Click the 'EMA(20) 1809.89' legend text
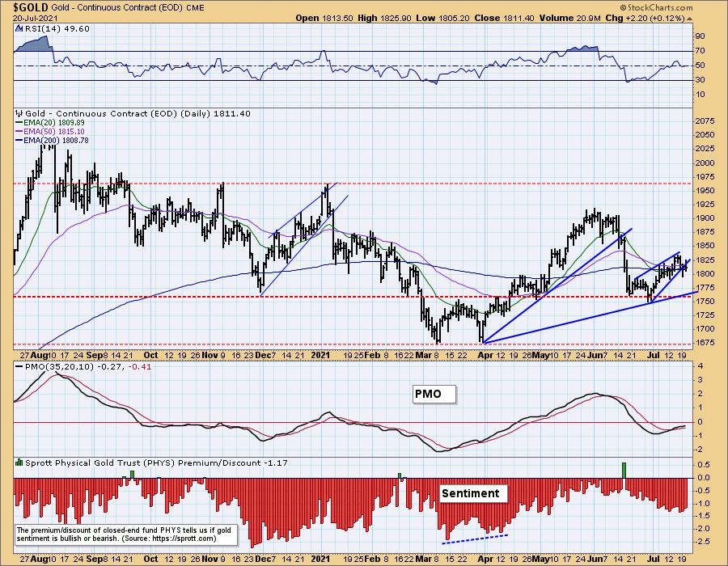The image size is (728, 566). click(x=54, y=123)
